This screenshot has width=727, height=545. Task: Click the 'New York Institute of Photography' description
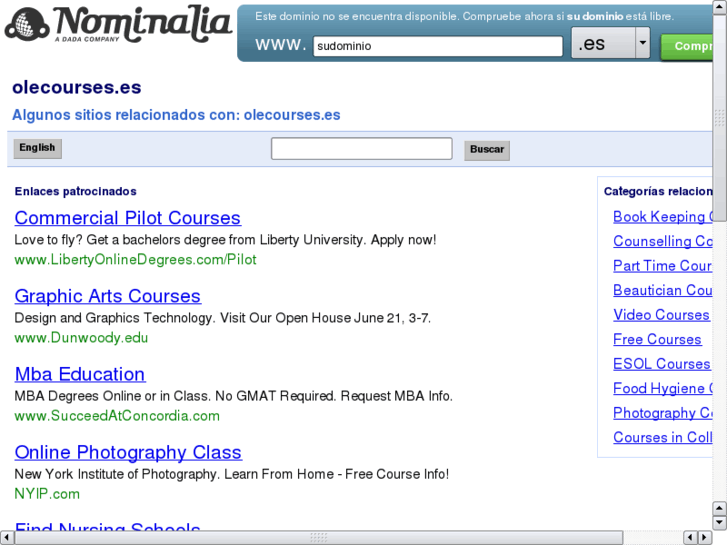point(231,474)
